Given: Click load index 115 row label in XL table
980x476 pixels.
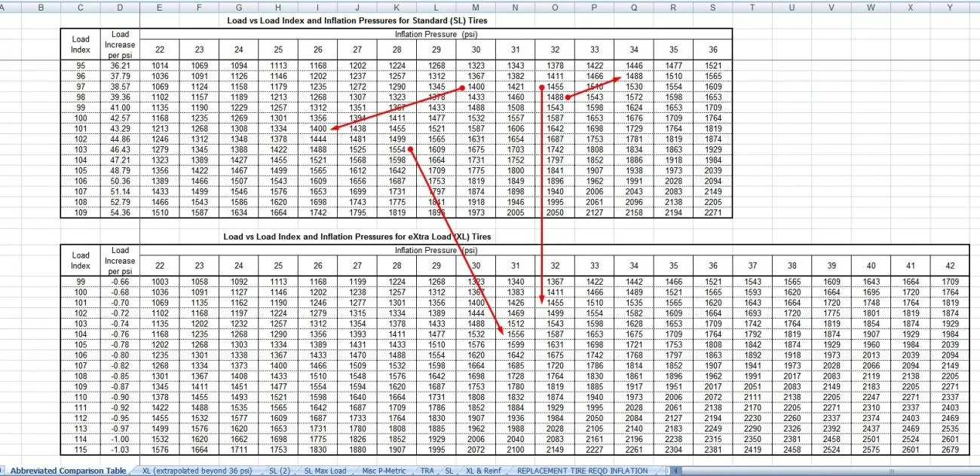Looking at the screenshot, I should pyautogui.click(x=81, y=450).
